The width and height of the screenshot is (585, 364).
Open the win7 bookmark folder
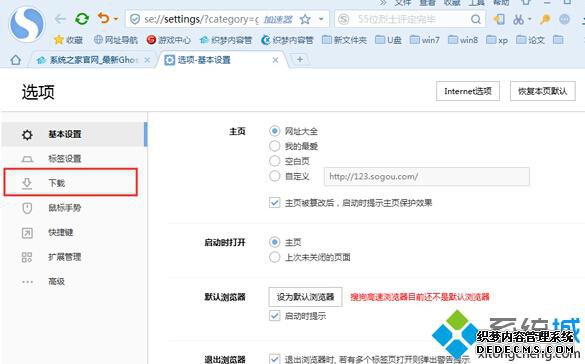tap(425, 40)
